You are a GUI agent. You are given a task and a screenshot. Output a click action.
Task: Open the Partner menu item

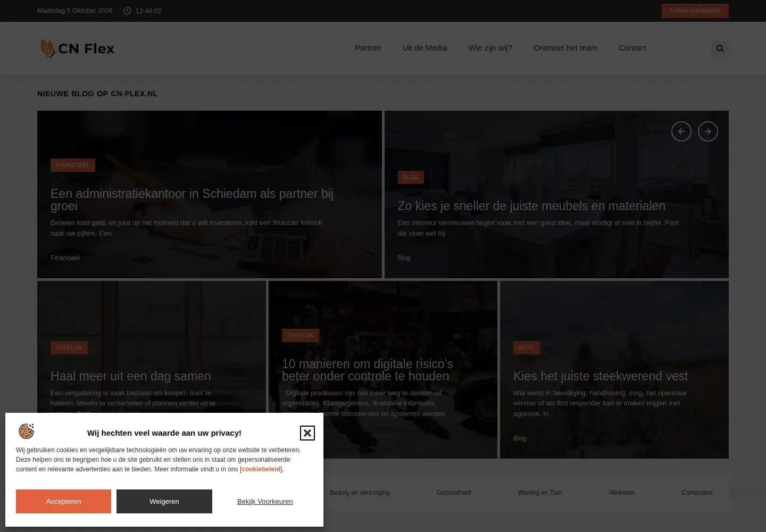[368, 48]
